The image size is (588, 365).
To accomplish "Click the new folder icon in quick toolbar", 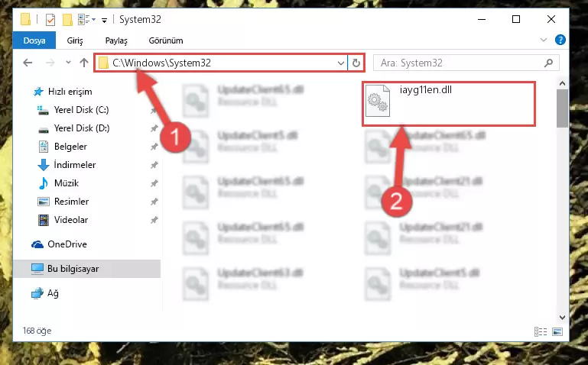I will pyautogui.click(x=67, y=19).
